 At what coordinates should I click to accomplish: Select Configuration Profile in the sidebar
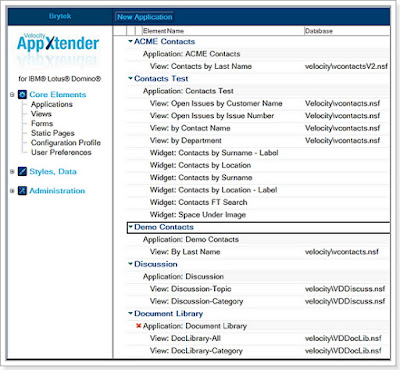[66, 143]
